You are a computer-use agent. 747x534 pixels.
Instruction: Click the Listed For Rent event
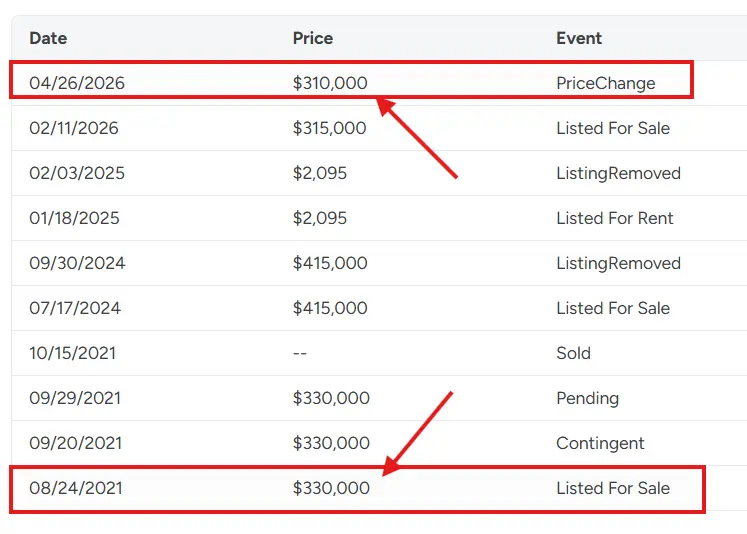(x=615, y=218)
